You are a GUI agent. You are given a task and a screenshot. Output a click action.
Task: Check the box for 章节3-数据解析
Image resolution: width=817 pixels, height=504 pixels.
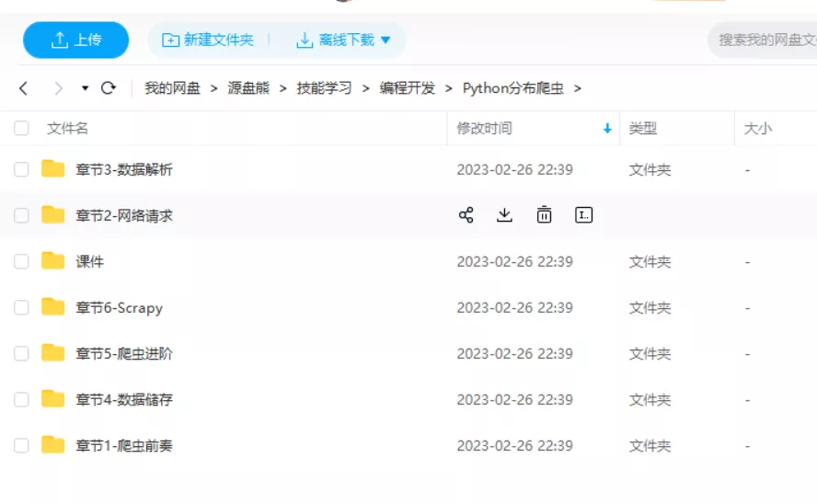[x=21, y=169]
